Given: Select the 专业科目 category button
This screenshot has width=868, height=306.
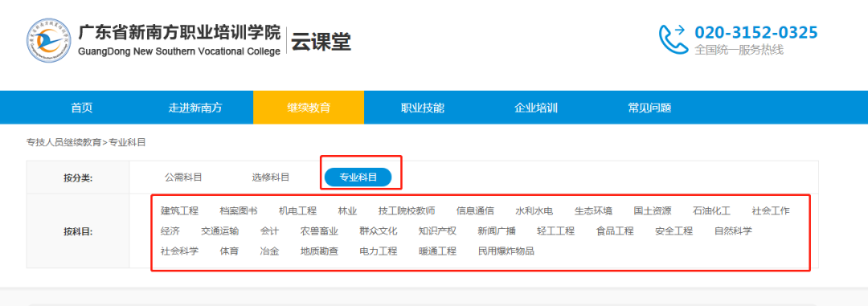Looking at the screenshot, I should click(358, 177).
